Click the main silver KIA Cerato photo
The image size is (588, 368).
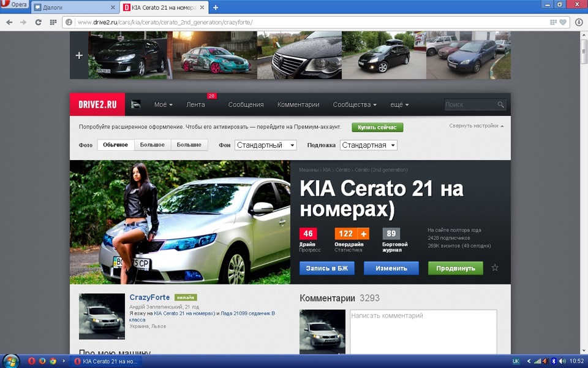click(180, 222)
